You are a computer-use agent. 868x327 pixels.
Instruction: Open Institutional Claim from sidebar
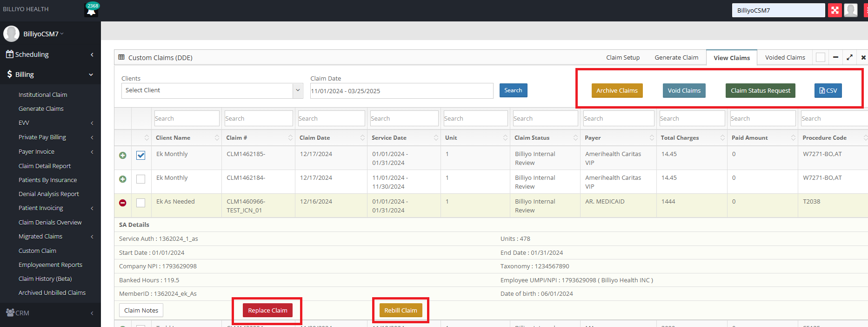coord(43,95)
